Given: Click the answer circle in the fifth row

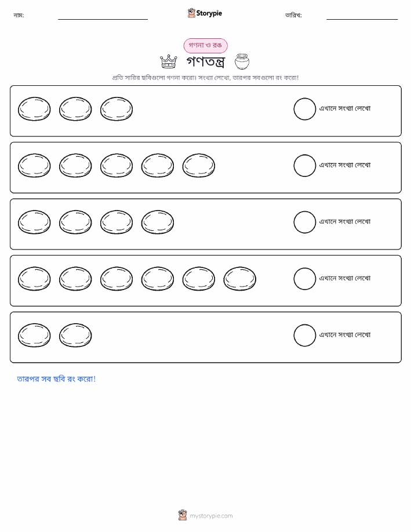Looking at the screenshot, I should [304, 335].
